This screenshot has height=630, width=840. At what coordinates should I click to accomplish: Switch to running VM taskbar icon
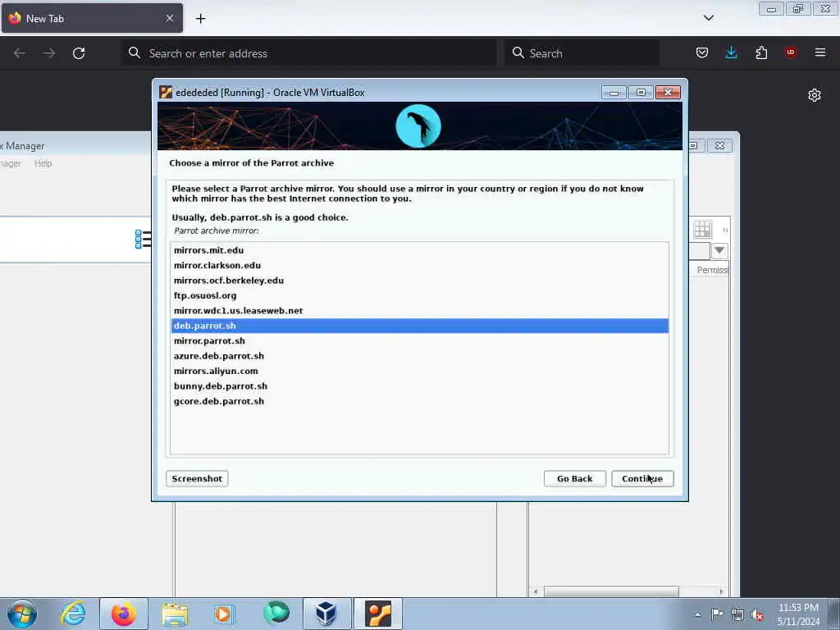pos(378,614)
